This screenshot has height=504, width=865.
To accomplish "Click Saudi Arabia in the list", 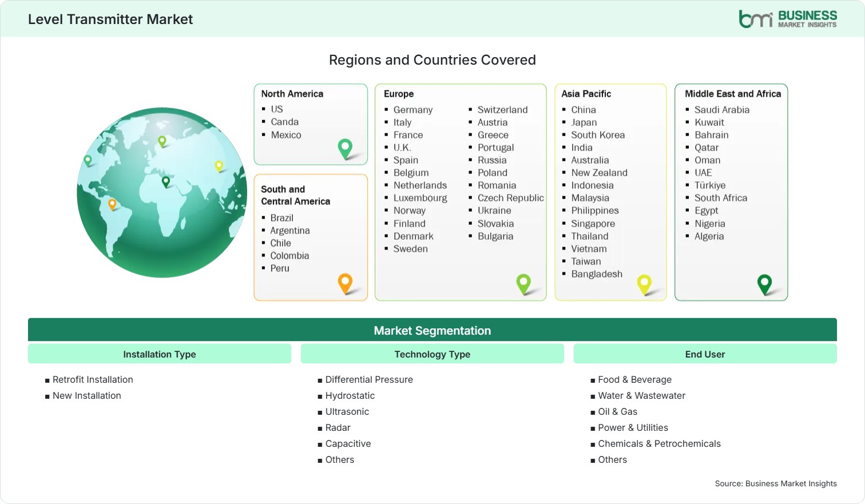I will 722,110.
